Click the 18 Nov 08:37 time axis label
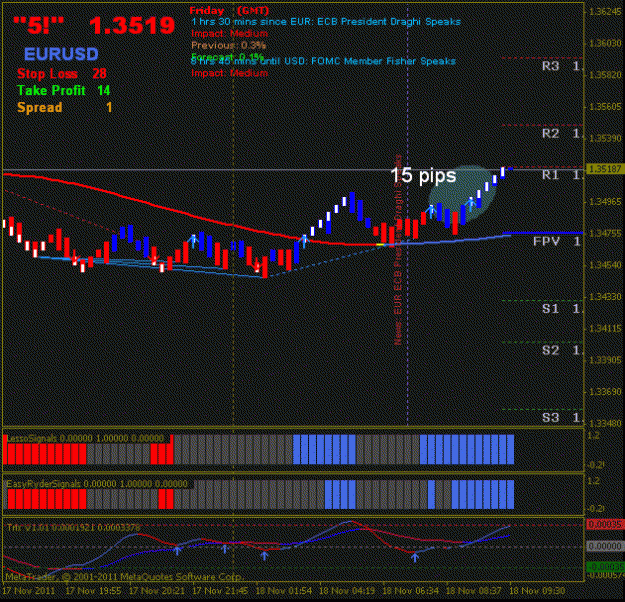The width and height of the screenshot is (625, 602). [474, 591]
